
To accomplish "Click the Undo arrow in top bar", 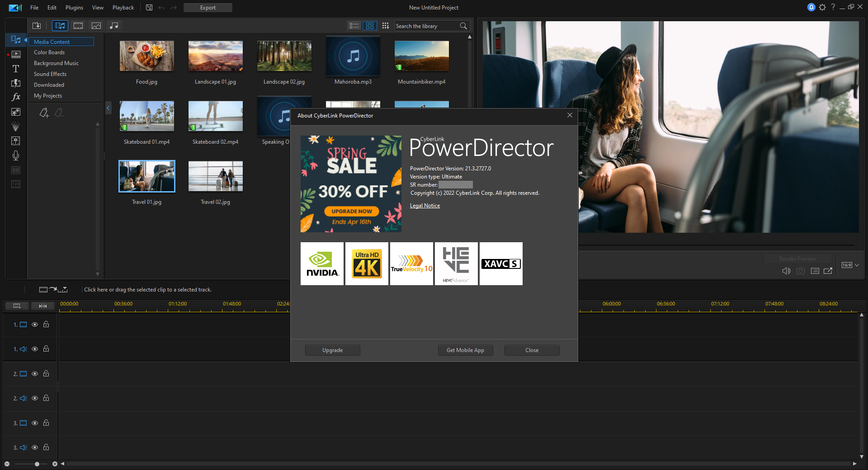I will pyautogui.click(x=161, y=8).
